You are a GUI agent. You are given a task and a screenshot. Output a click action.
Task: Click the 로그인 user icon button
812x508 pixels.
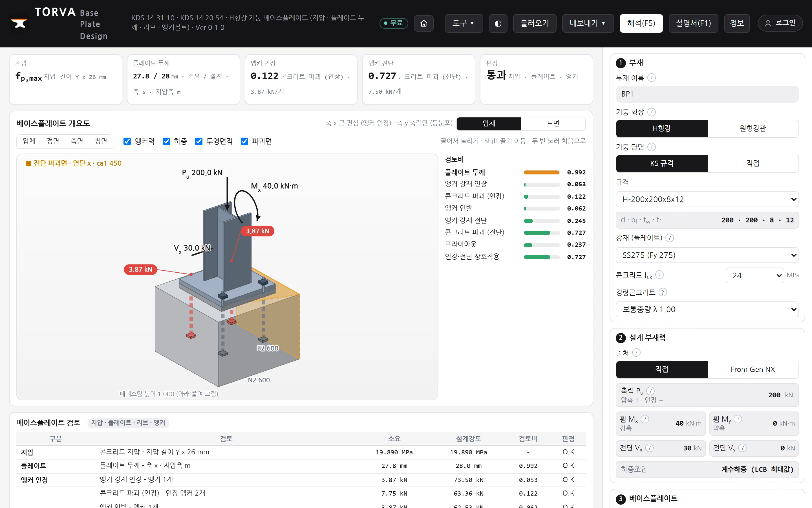tap(780, 23)
